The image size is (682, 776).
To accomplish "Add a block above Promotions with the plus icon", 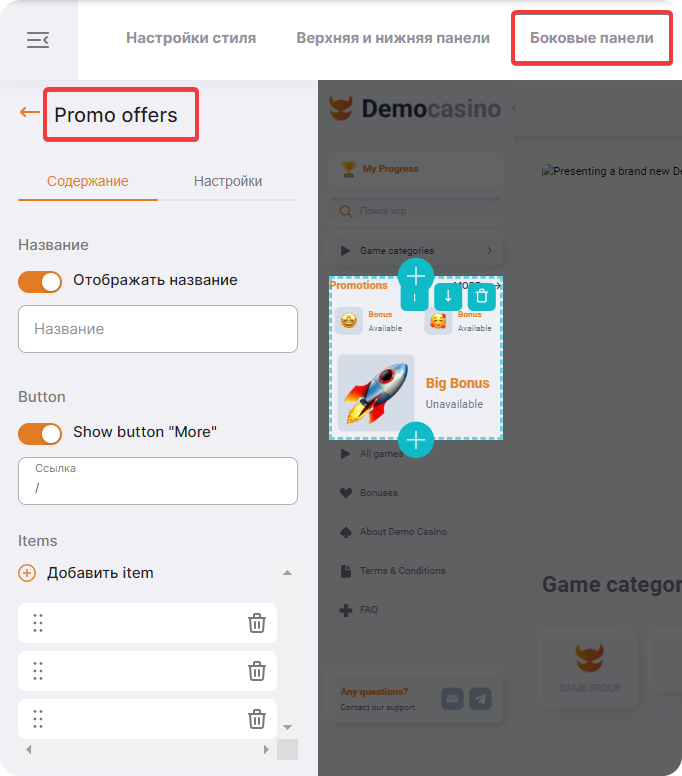I will [x=416, y=276].
